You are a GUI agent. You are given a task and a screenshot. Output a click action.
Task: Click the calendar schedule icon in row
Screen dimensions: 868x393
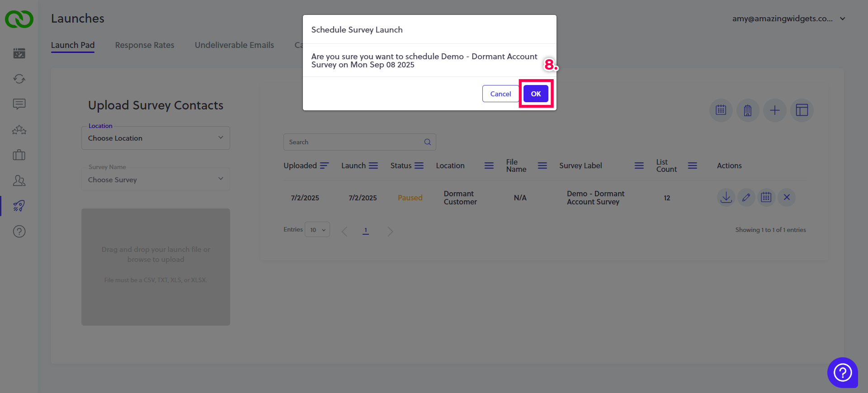pyautogui.click(x=766, y=198)
